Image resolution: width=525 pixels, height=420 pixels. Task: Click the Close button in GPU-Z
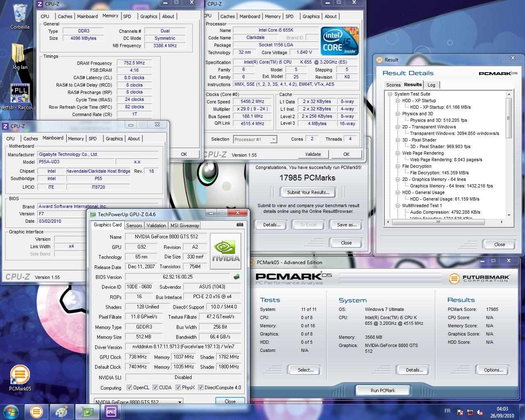coord(230,402)
